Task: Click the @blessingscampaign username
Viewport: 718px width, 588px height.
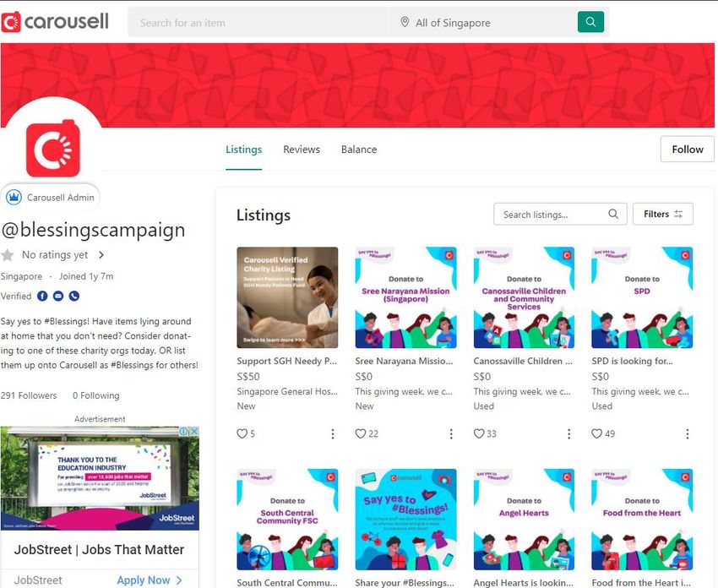Action: point(94,230)
